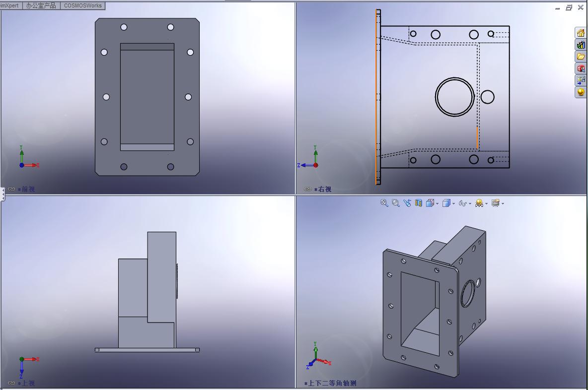This screenshot has width=588, height=390.
Task: Open the SolidWorks Resources home tab
Action: pos(581,33)
